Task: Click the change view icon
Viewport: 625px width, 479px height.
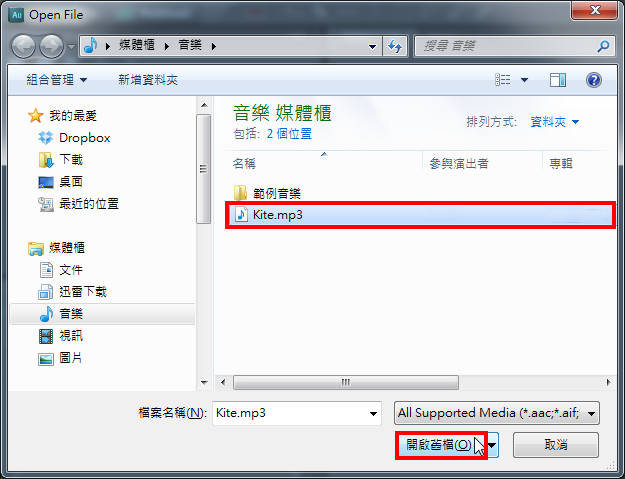Action: 503,80
